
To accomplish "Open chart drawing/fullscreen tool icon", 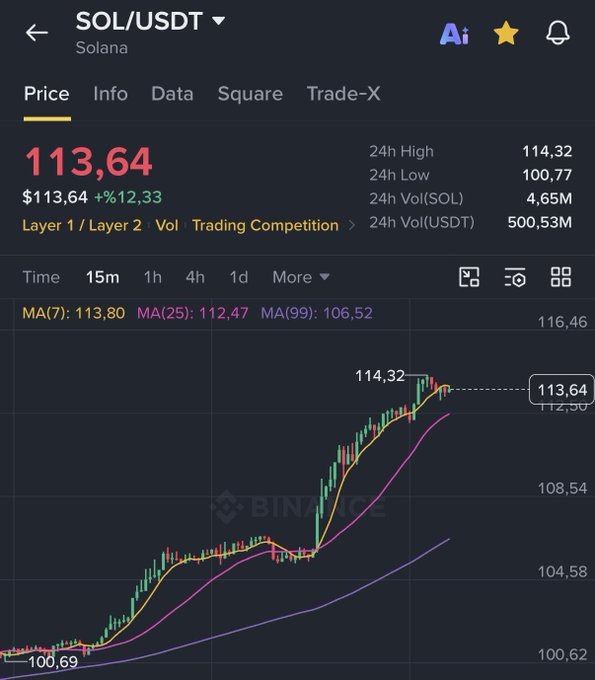I will [x=469, y=277].
